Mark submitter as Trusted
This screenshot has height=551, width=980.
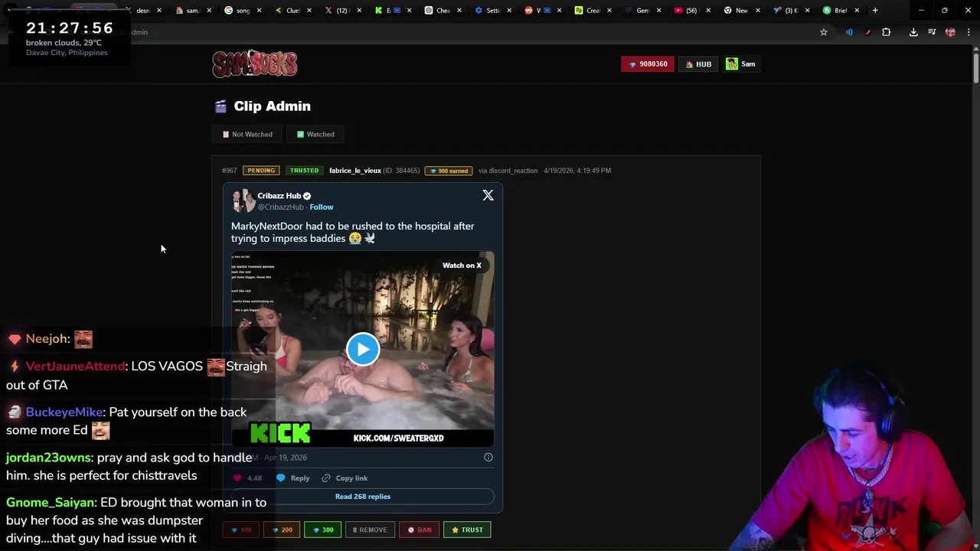pos(467,530)
